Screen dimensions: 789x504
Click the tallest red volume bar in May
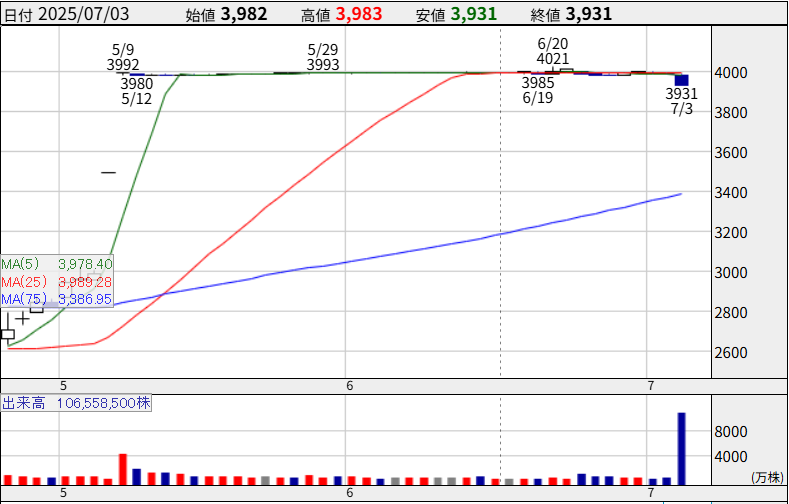(123, 469)
